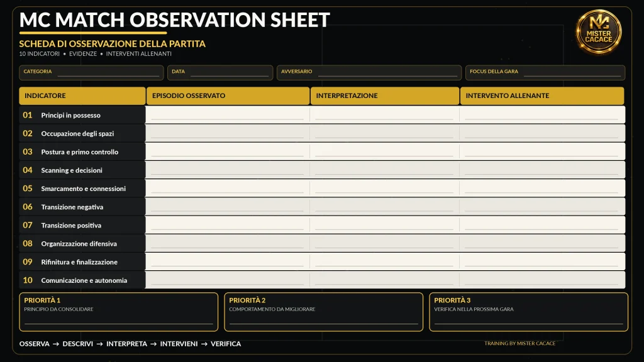This screenshot has height=362, width=644.
Task: Focus the AVVERSARIO input field
Action: [369, 73]
